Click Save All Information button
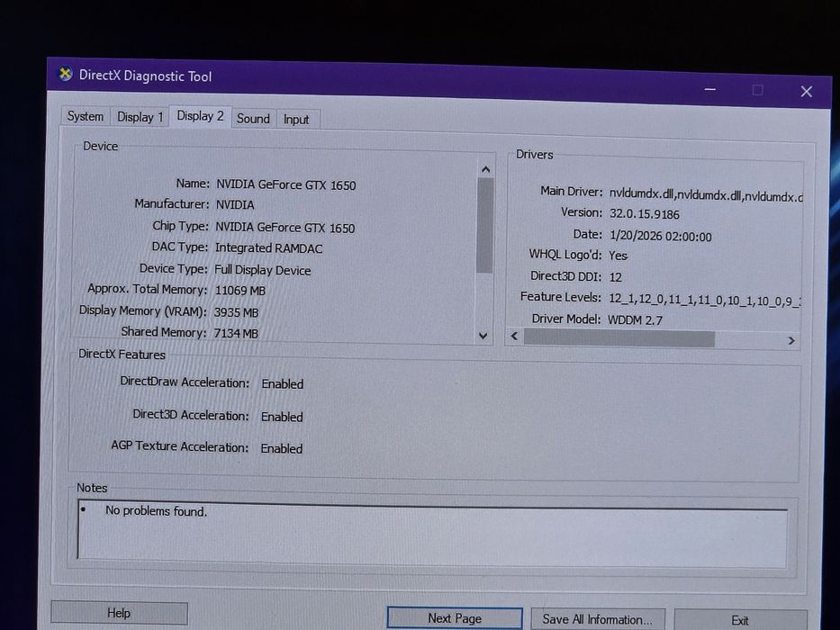 click(598, 619)
